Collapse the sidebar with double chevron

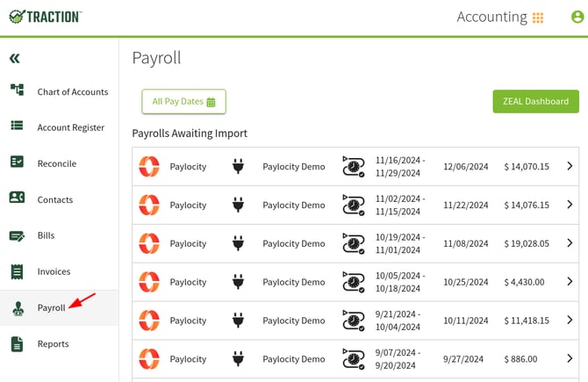pos(15,59)
